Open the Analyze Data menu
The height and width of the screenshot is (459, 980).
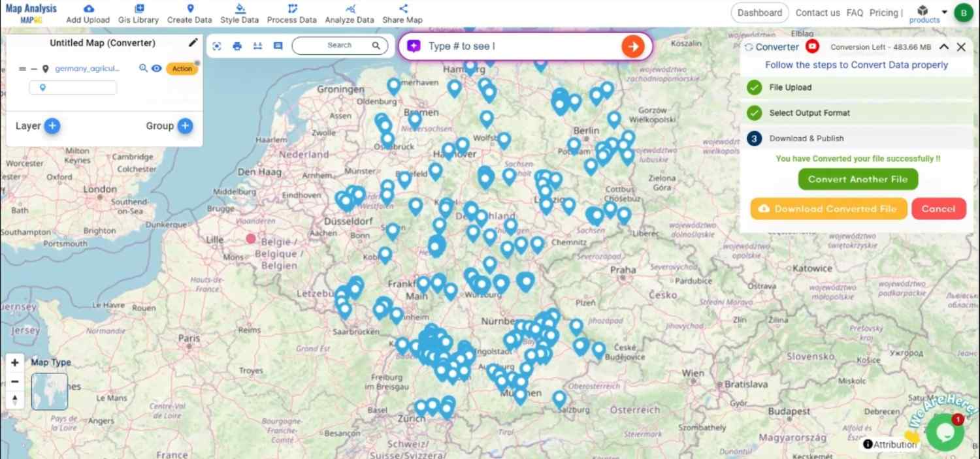pyautogui.click(x=350, y=14)
